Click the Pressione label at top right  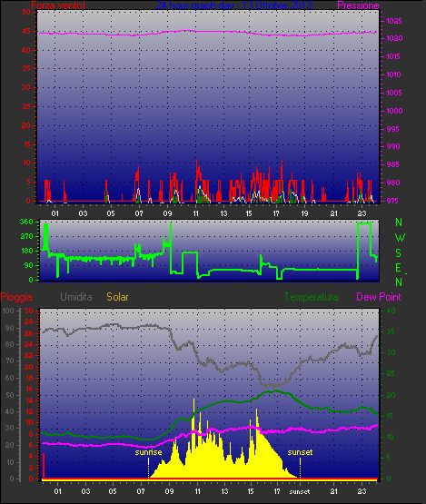point(358,5)
